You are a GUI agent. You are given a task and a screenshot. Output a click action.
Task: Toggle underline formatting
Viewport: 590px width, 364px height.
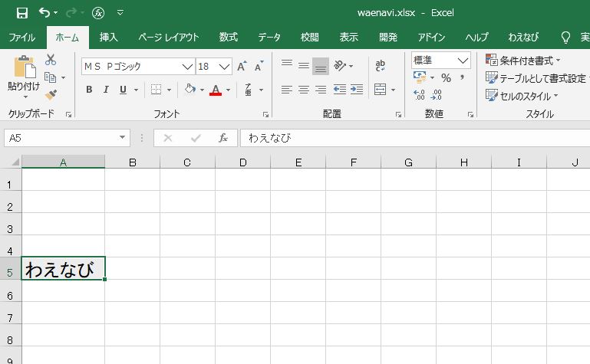[x=123, y=90]
